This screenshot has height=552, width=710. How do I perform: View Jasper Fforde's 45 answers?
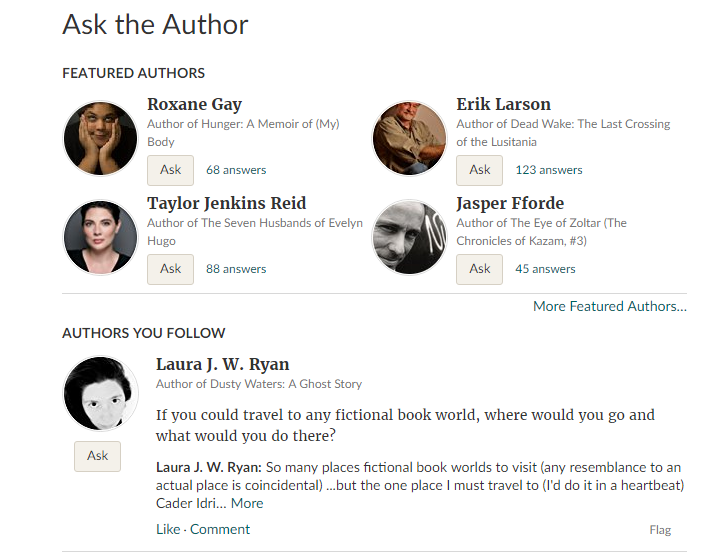click(545, 269)
